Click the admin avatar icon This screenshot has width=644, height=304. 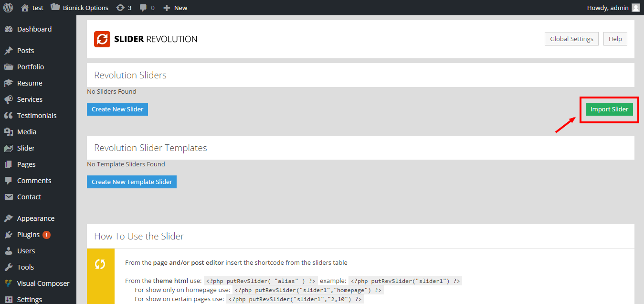tap(636, 8)
